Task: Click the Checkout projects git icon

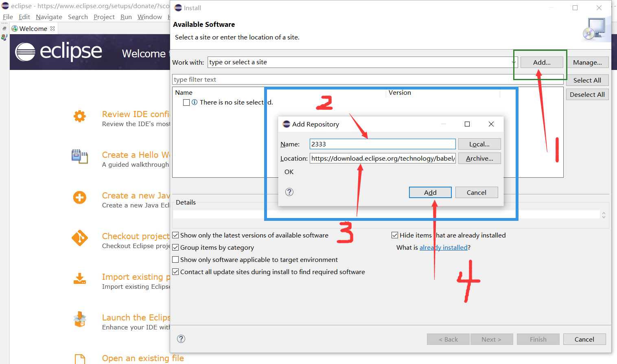Action: tap(80, 238)
